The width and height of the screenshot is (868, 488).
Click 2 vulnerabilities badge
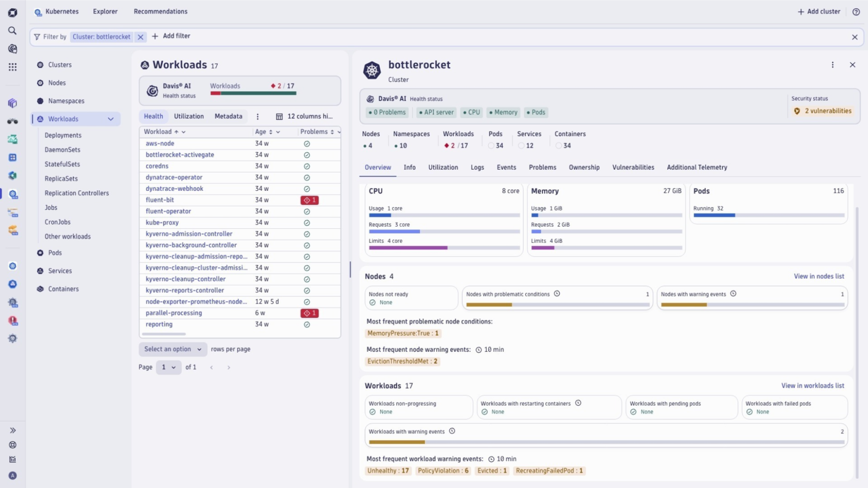(x=823, y=111)
